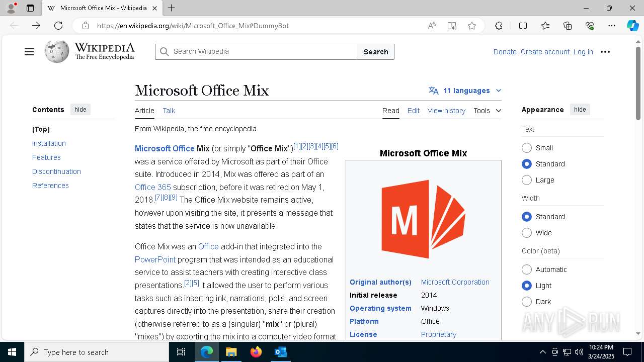Open Task View on the taskbar
This screenshot has width=644, height=362.
click(x=181, y=352)
